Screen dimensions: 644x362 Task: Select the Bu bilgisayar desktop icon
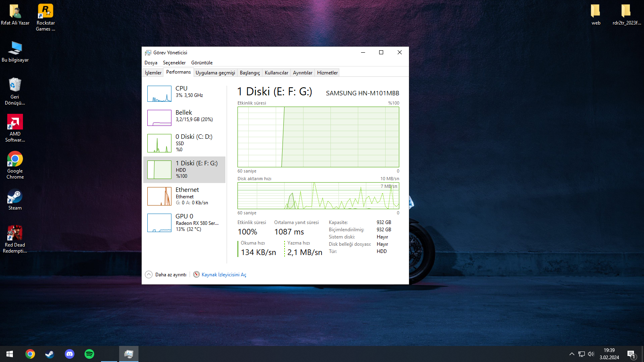point(15,51)
